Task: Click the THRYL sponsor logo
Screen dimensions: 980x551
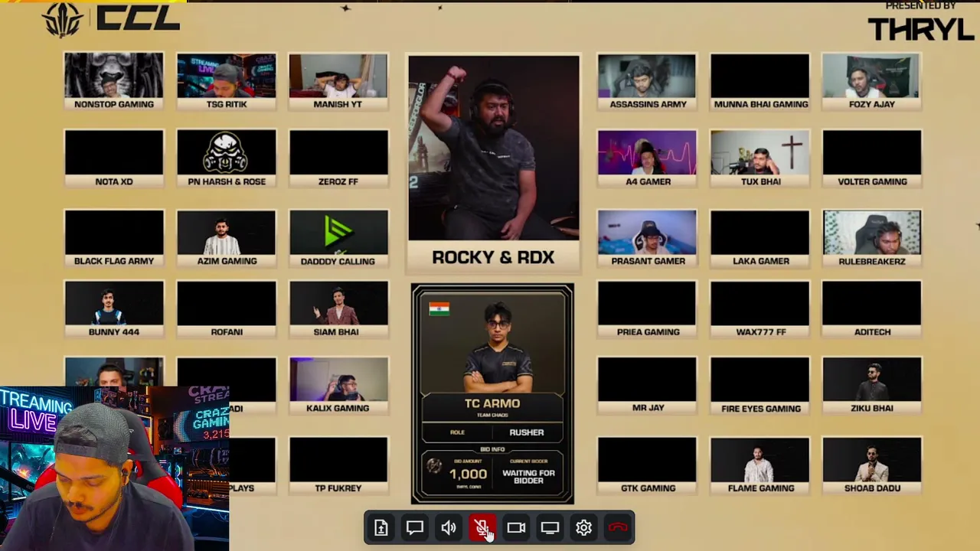Action: 921,29
